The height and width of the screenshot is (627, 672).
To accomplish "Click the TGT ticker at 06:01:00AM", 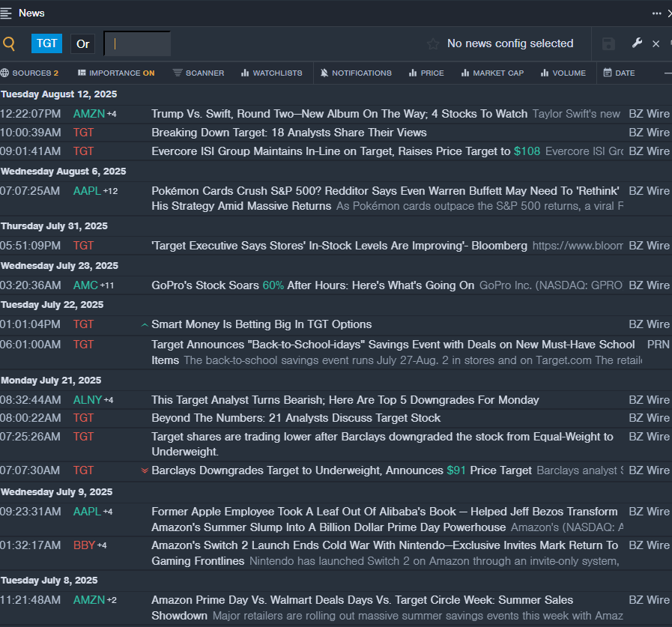I will [83, 345].
